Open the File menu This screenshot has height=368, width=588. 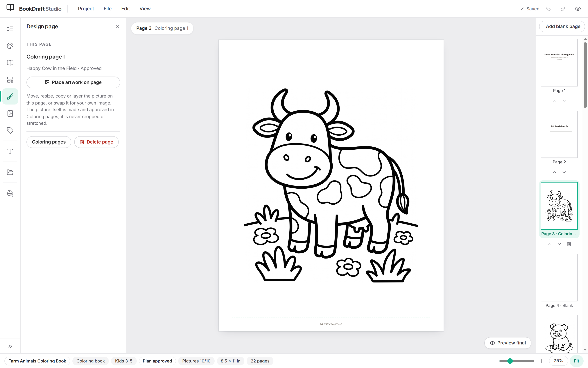pyautogui.click(x=107, y=9)
